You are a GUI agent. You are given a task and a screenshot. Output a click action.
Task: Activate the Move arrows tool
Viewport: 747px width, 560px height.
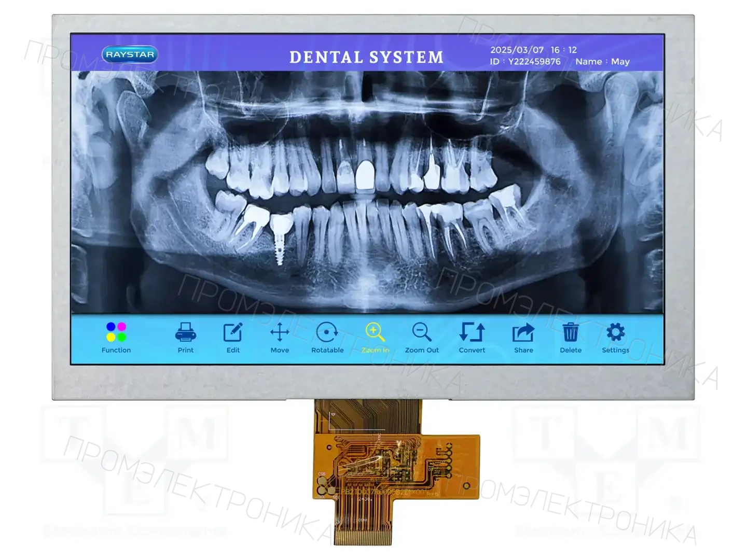[280, 332]
